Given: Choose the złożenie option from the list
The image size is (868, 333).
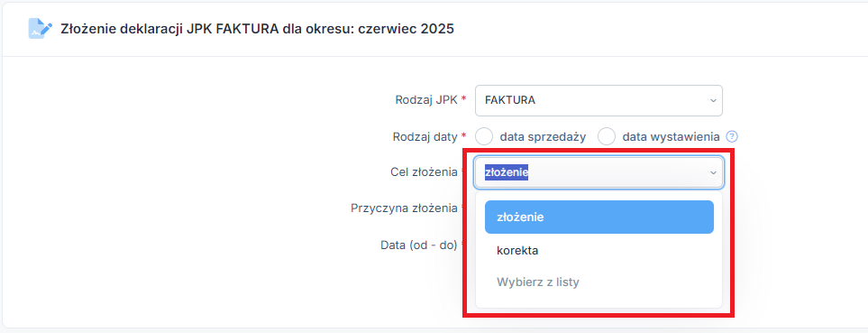Looking at the screenshot, I should [599, 217].
